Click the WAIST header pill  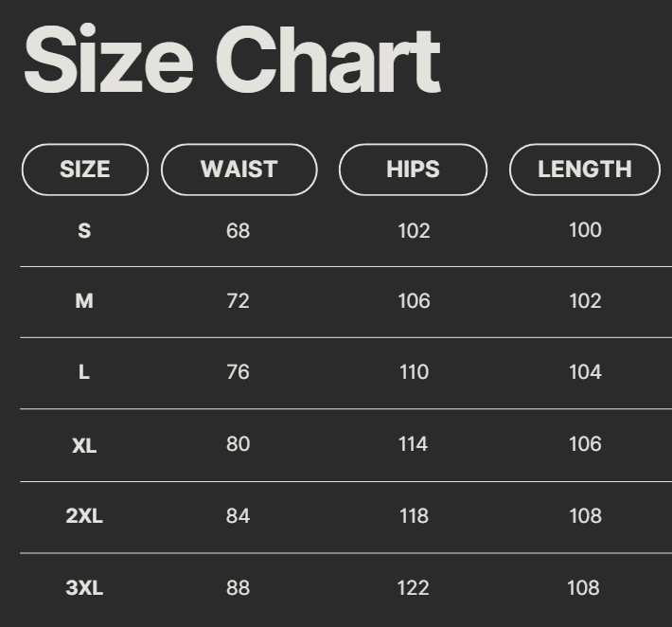(239, 170)
